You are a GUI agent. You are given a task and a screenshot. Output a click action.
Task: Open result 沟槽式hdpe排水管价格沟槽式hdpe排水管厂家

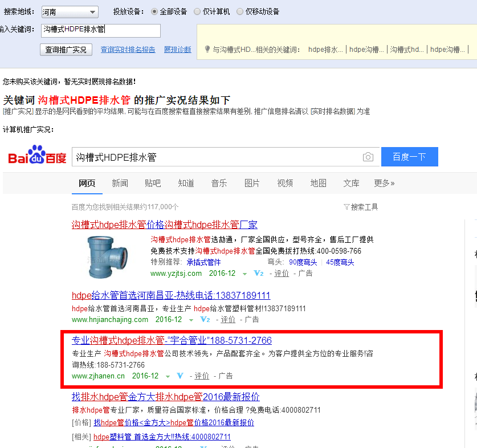click(x=165, y=225)
